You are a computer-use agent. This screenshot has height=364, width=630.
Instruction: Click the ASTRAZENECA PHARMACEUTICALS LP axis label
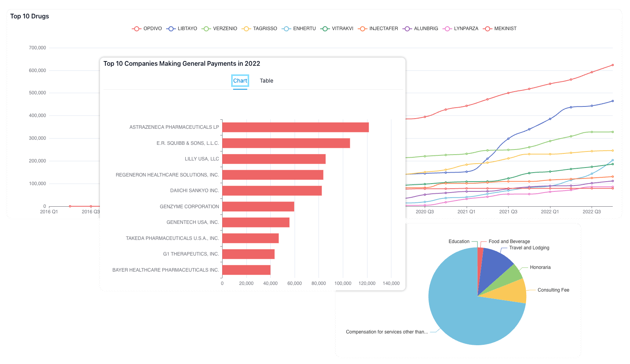(x=174, y=127)
